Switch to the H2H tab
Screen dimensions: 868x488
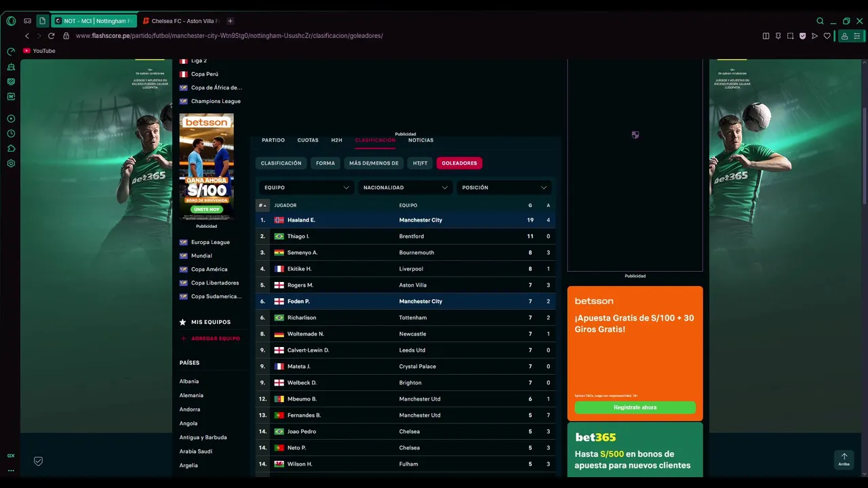[x=337, y=140]
